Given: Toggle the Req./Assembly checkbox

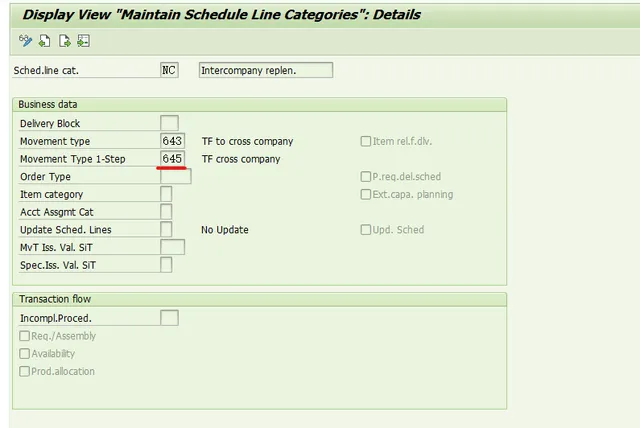Looking at the screenshot, I should click(24, 336).
